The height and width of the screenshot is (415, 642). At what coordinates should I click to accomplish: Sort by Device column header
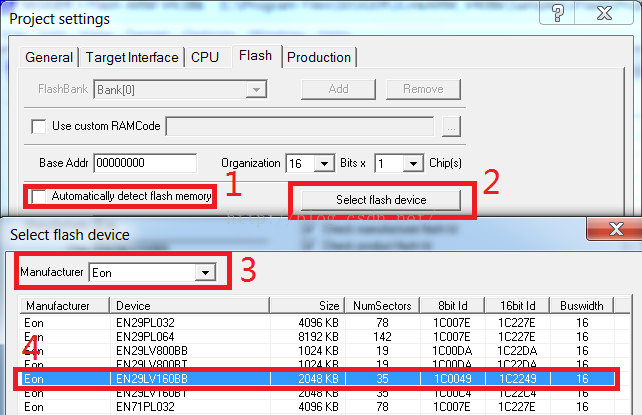(x=190, y=306)
